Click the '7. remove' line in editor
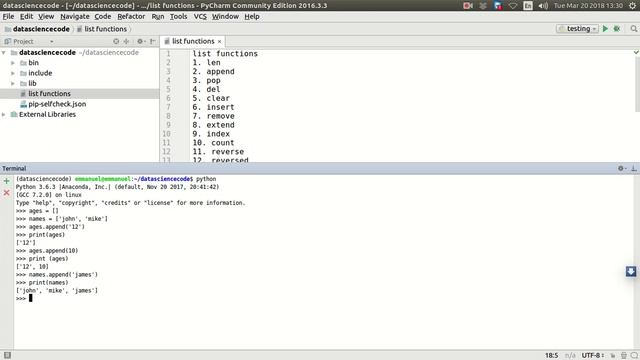This screenshot has height=360, width=640. (x=213, y=116)
